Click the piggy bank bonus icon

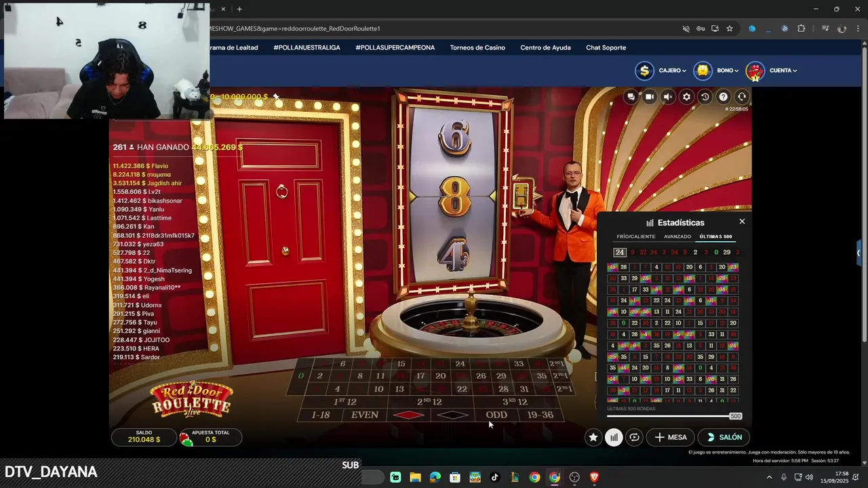pos(703,70)
